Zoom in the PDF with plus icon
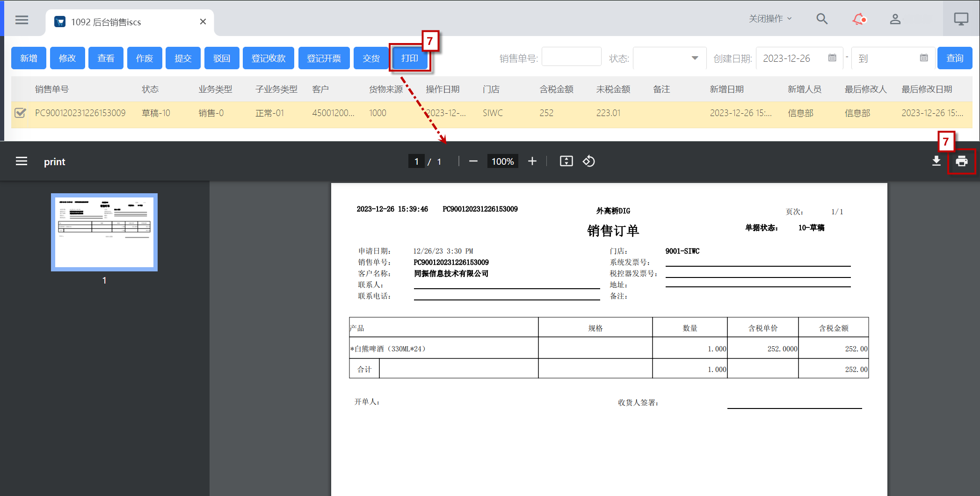Screen dimensions: 980x496 532,161
